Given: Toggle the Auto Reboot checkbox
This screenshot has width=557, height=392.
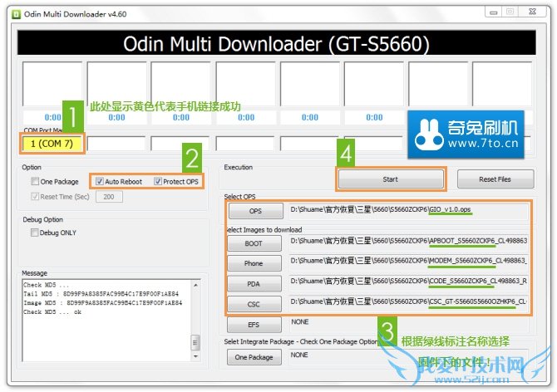Looking at the screenshot, I should pos(100,181).
